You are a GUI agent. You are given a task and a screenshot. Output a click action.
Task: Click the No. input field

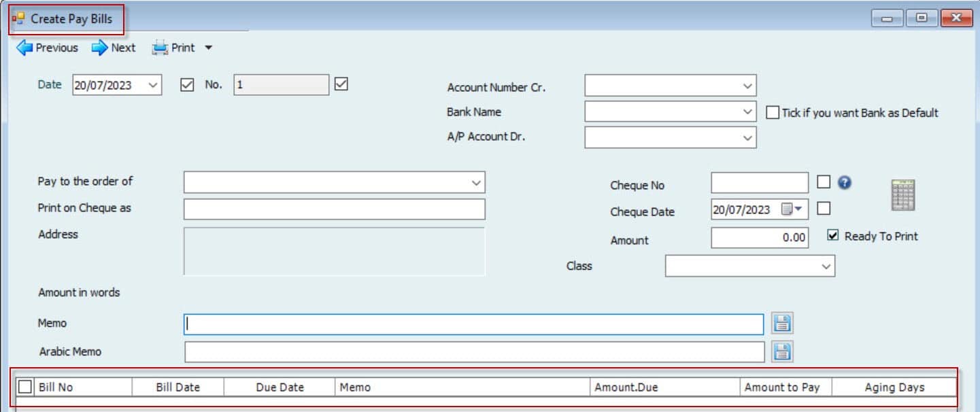282,85
